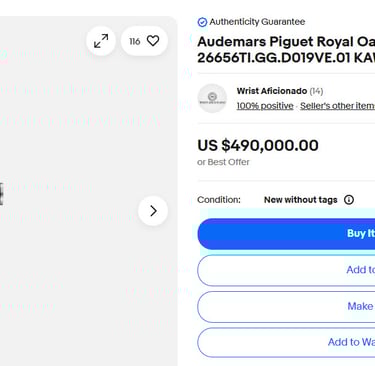Screen dimensions: 375x366
Task: Open condition info icon beside New without tags
Action: (x=349, y=200)
